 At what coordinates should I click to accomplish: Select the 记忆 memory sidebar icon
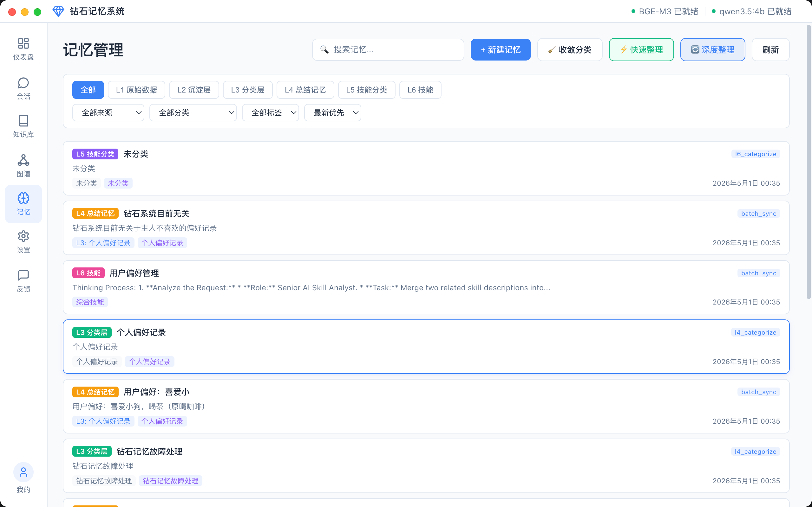click(x=23, y=203)
